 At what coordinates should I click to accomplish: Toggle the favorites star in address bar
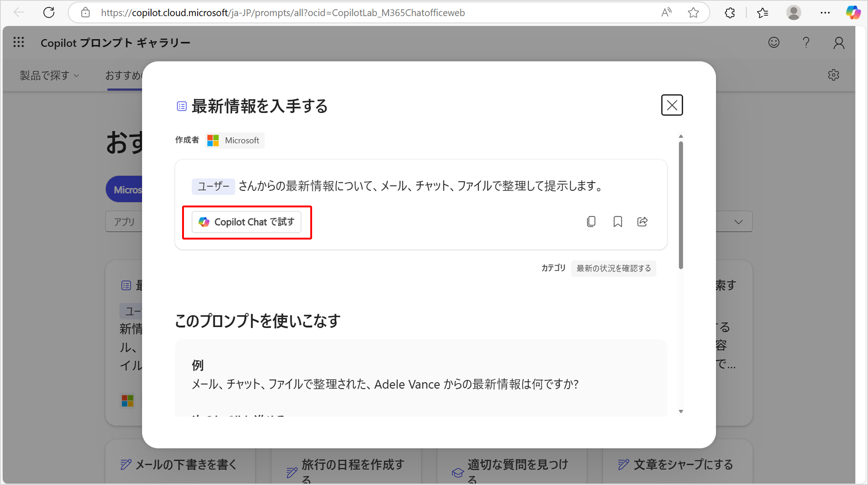[693, 12]
